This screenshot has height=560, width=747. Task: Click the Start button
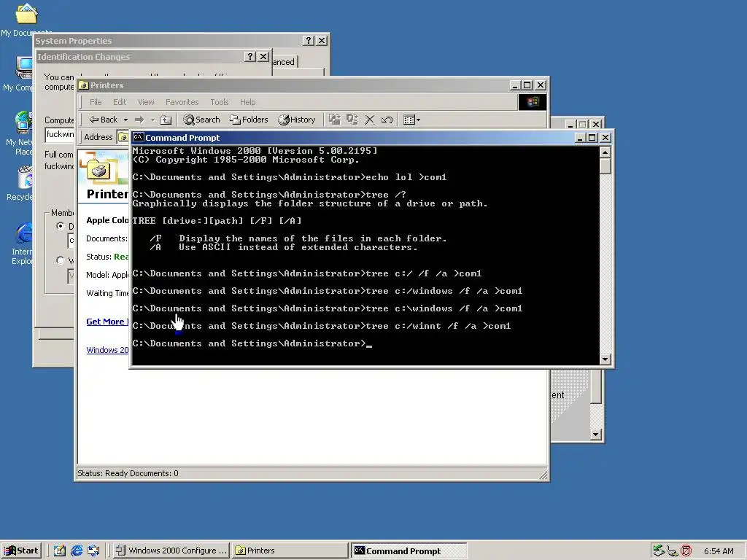coord(21,551)
